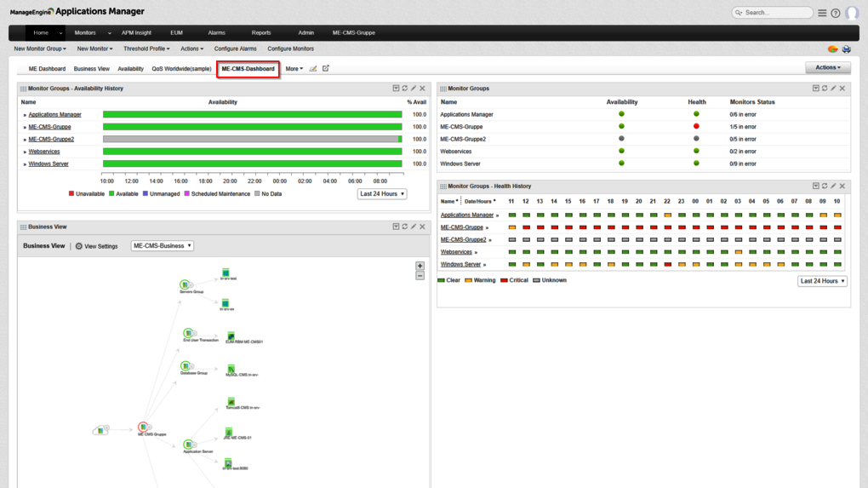
Task: Open the APM Insight menu
Action: [136, 33]
